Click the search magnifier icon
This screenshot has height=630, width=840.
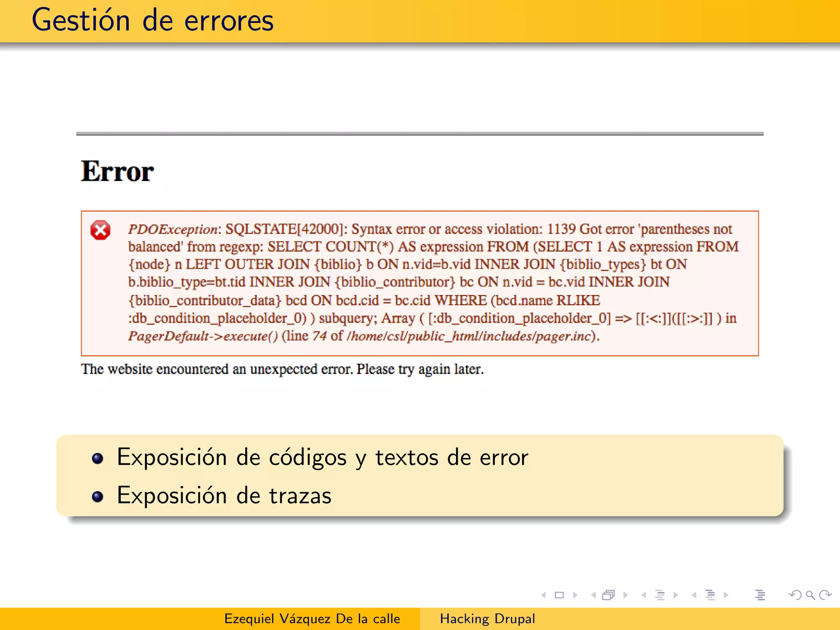(x=810, y=595)
